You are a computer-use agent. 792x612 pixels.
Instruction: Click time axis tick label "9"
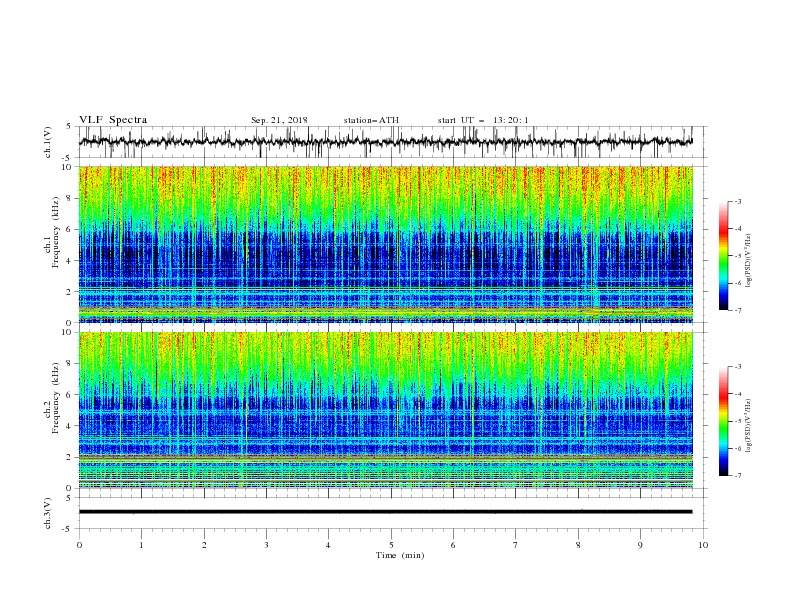(x=640, y=545)
